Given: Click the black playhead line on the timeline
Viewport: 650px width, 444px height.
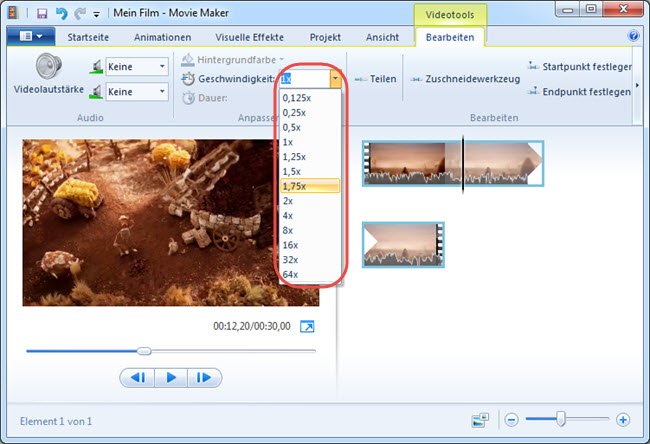Looking at the screenshot, I should point(463,164).
